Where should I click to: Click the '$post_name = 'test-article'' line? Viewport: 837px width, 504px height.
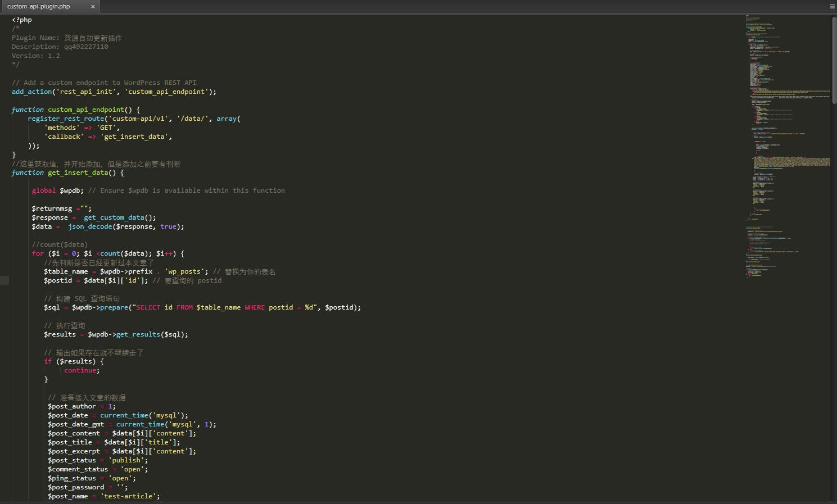[104, 496]
